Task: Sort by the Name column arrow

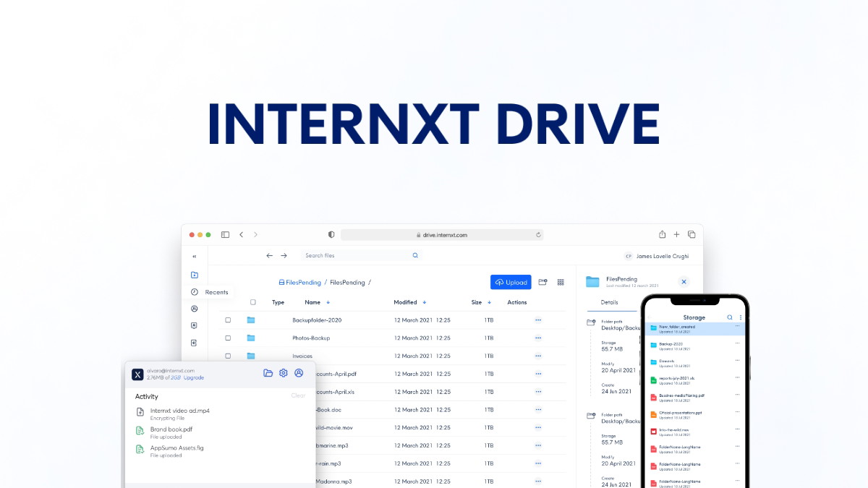Action: coord(328,302)
